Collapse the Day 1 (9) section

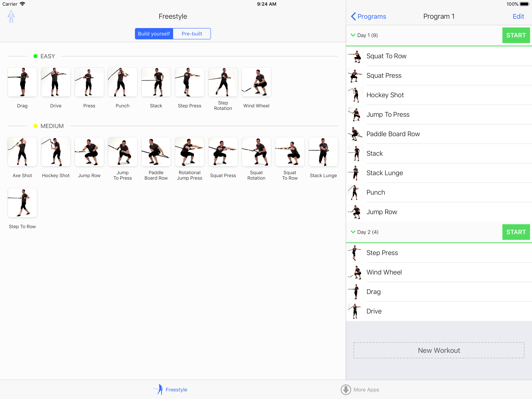(353, 35)
